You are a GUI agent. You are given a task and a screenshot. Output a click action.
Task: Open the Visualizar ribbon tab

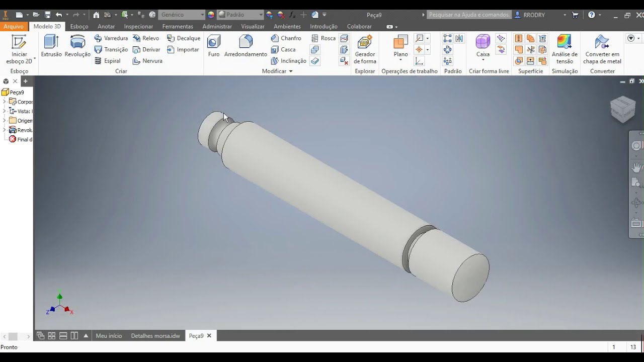253,26
